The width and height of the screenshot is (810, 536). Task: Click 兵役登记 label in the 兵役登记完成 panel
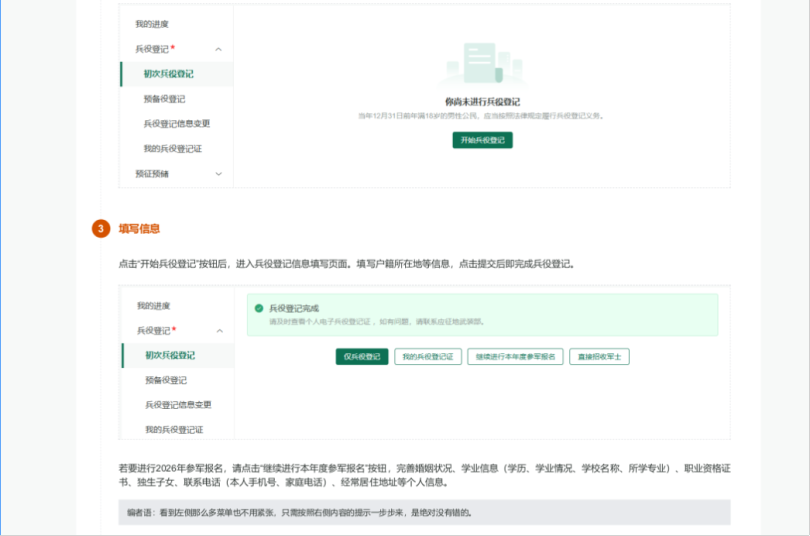(153, 330)
